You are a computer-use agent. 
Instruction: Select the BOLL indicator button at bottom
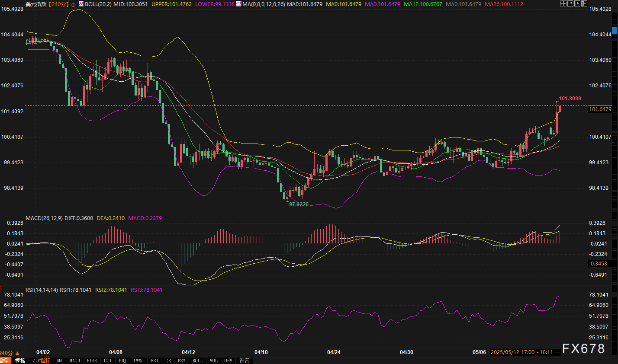coord(197,361)
